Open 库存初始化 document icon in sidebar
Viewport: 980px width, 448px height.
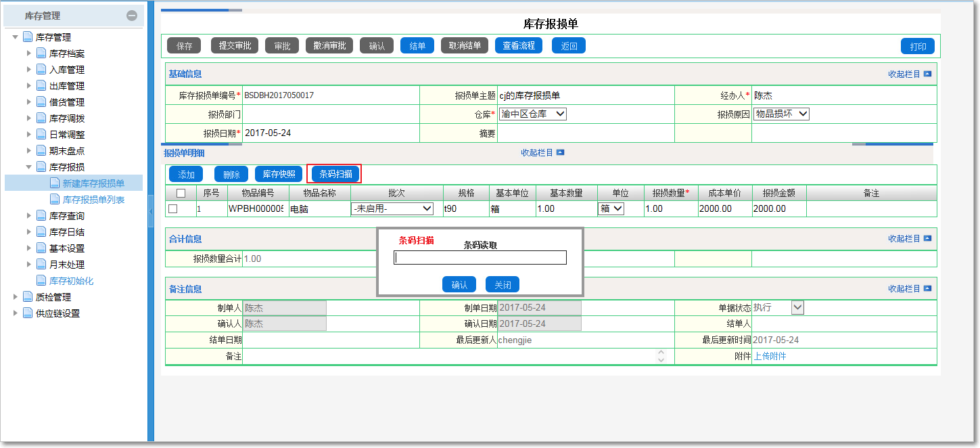pyautogui.click(x=41, y=281)
